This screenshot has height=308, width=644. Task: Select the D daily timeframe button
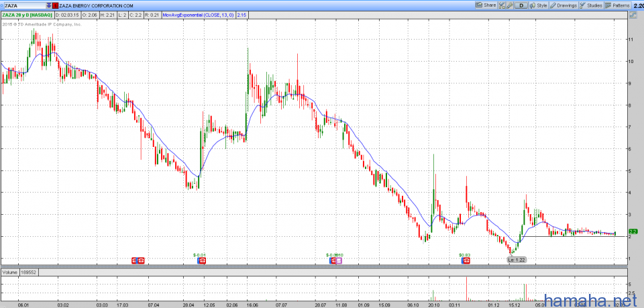(522, 5)
